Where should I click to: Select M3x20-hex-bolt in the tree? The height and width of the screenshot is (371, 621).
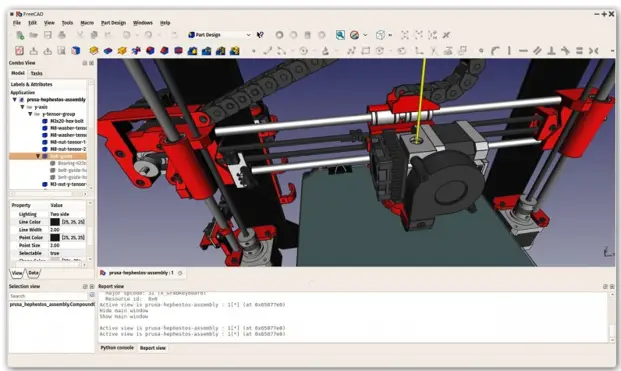click(x=67, y=121)
